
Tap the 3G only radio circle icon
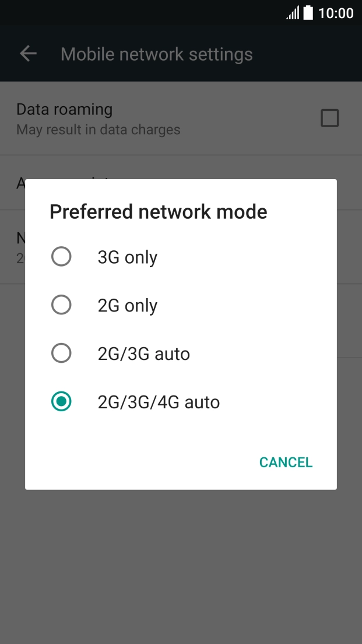(x=61, y=256)
